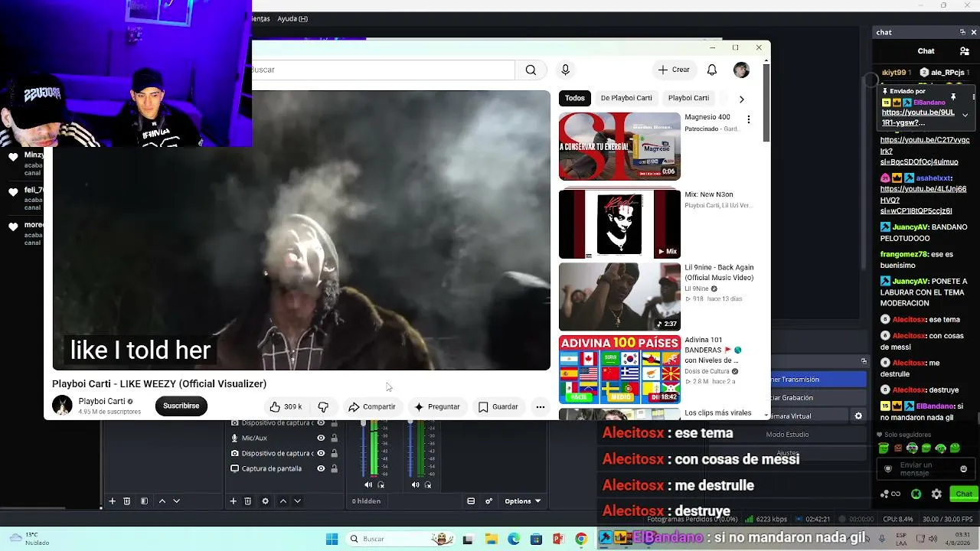Open the video's more actions (three dots)
Screen dimensions: 980x551
[x=541, y=407]
